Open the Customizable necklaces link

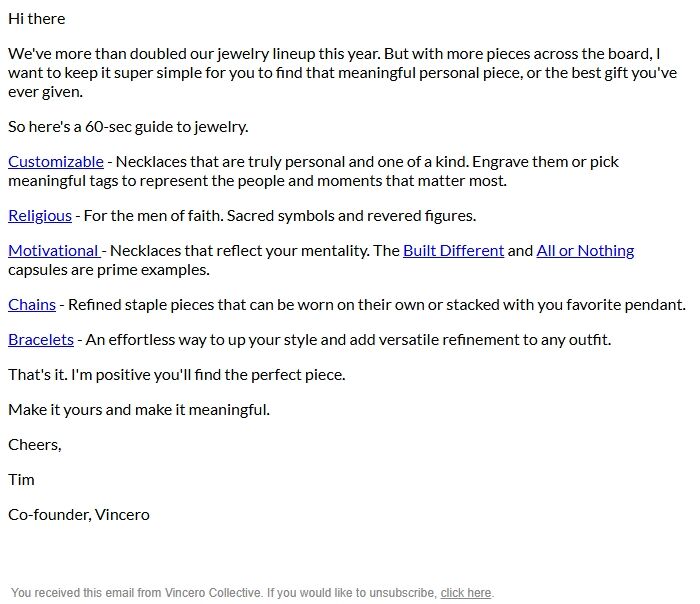tap(55, 162)
